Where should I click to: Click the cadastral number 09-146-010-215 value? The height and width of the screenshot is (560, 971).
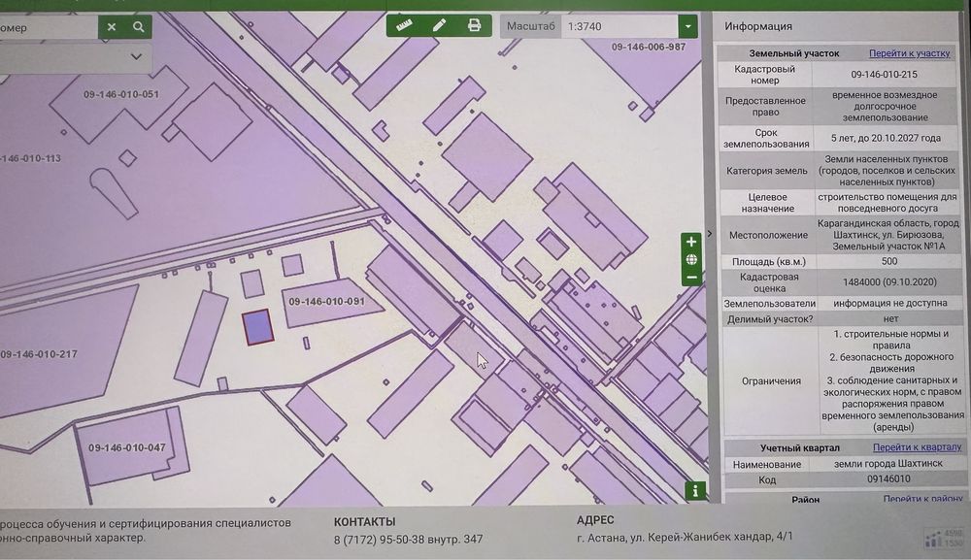pyautogui.click(x=885, y=75)
